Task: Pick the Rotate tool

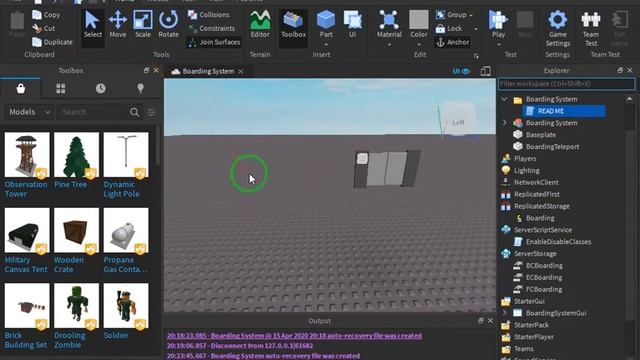Action: pos(168,24)
